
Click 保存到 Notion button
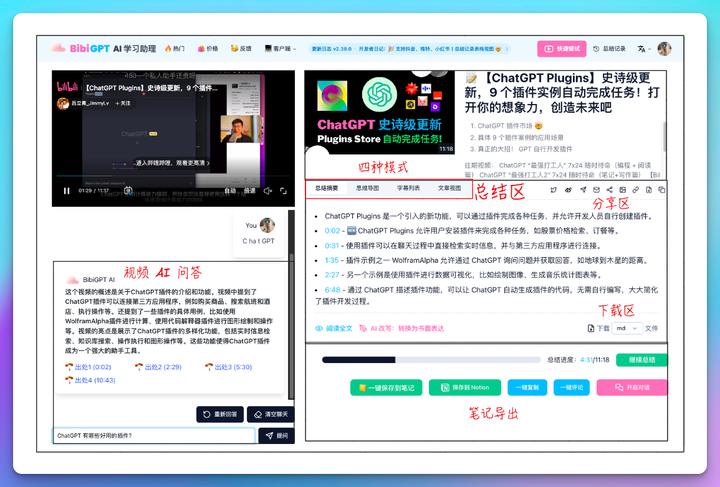[x=465, y=387]
